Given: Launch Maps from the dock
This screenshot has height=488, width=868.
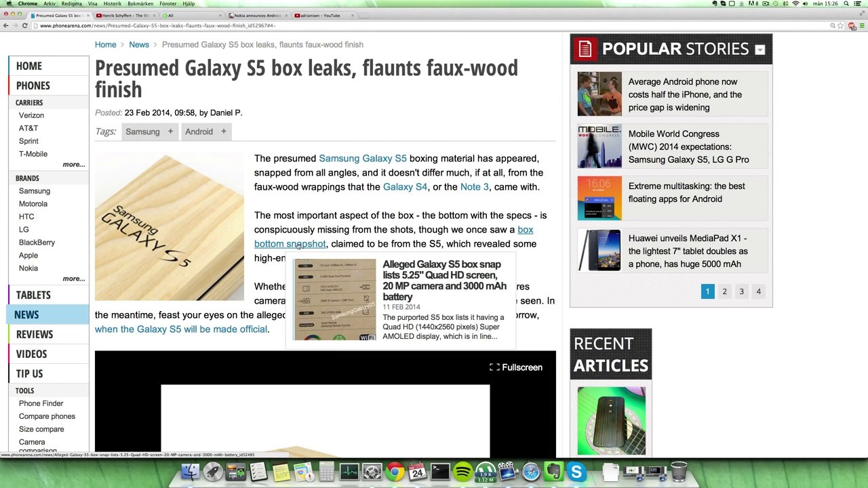Looking at the screenshot, I should coord(303,471).
